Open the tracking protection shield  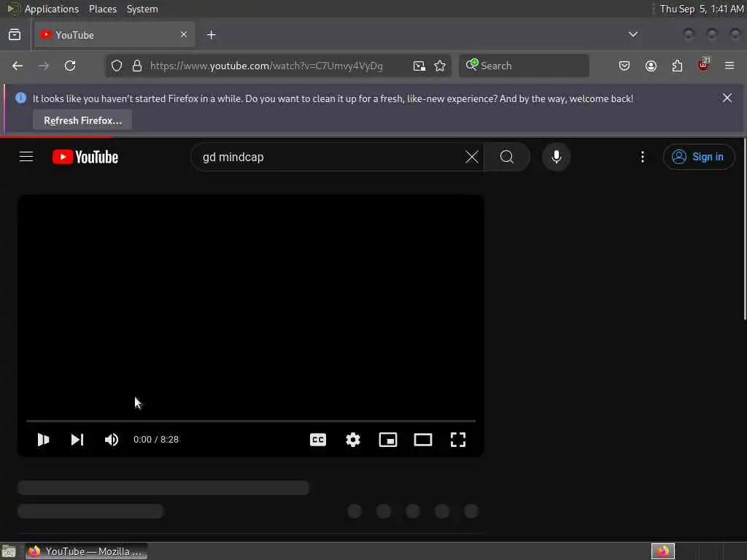(117, 66)
